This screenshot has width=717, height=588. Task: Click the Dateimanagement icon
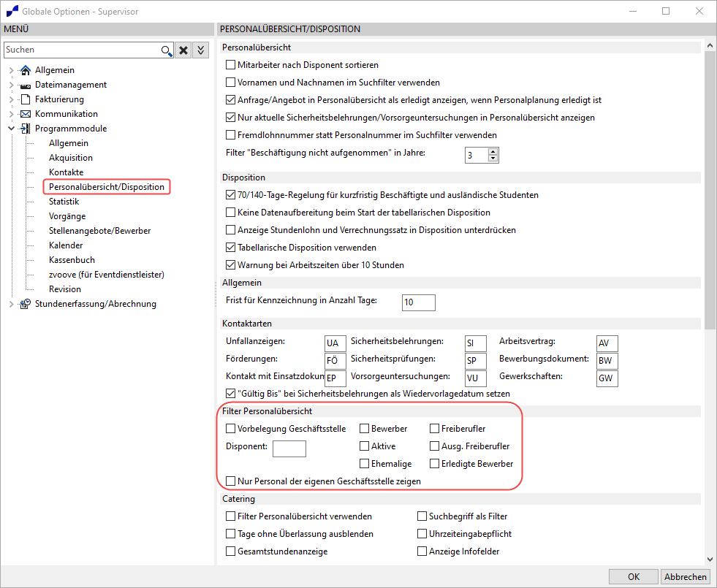point(26,85)
